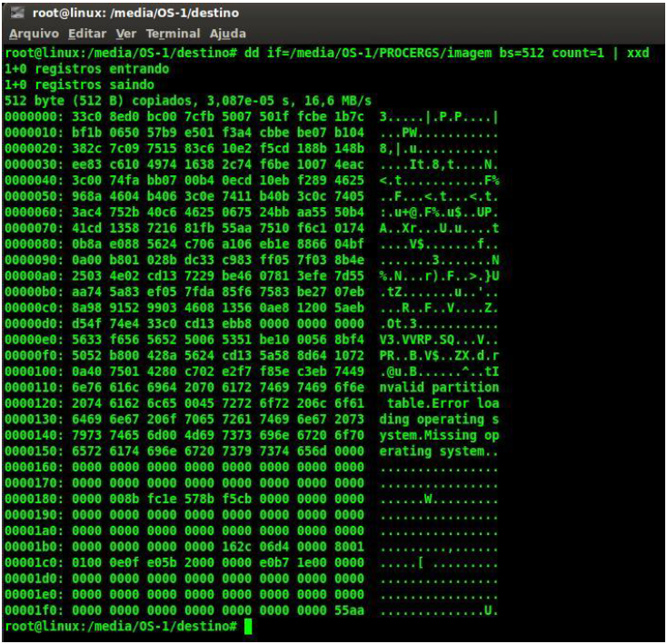Open the Ajuda menu
The width and height of the screenshot is (667, 644).
228,34
